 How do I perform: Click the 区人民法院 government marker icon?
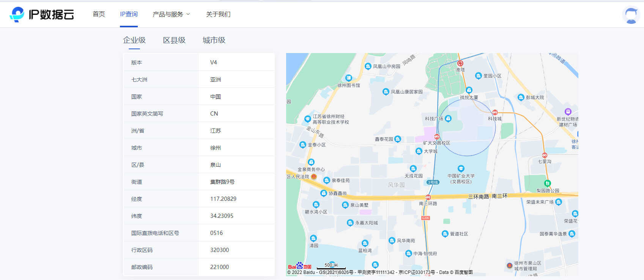point(314,177)
